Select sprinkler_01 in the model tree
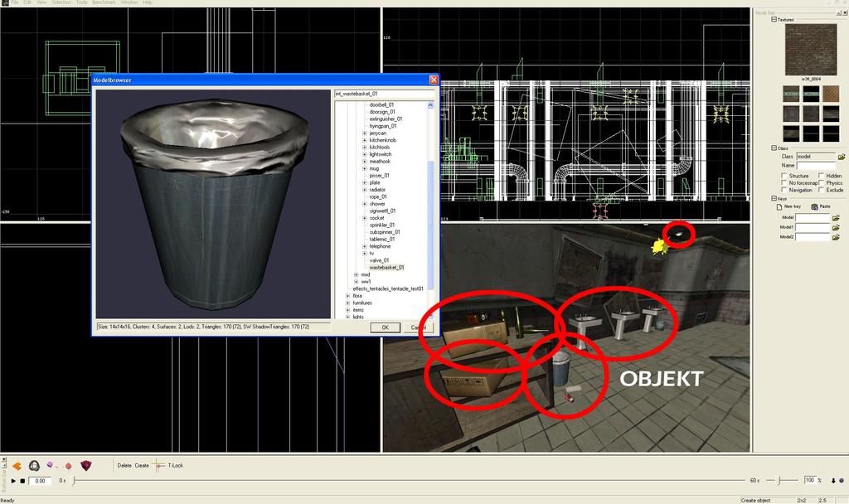The height and width of the screenshot is (504, 849). click(x=382, y=225)
